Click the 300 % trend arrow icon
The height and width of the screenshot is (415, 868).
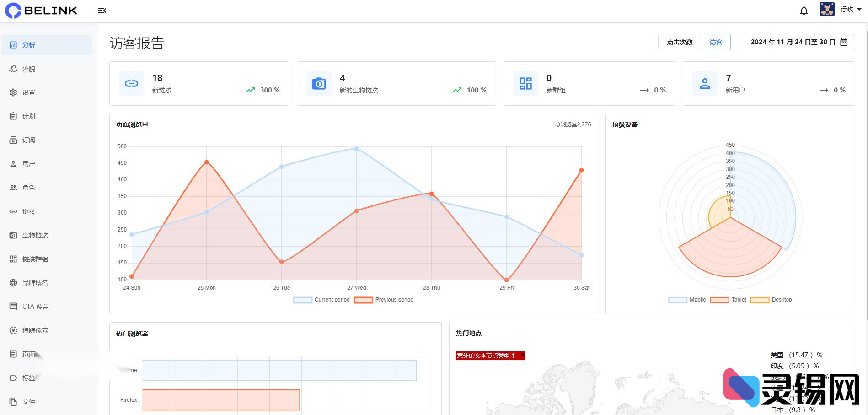click(x=250, y=90)
